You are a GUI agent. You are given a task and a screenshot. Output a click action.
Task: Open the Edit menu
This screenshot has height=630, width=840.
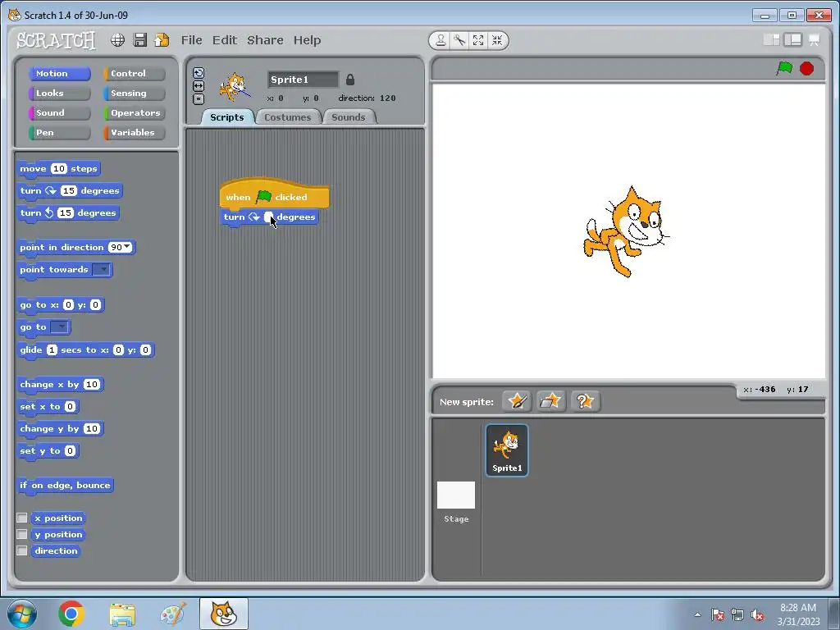225,40
